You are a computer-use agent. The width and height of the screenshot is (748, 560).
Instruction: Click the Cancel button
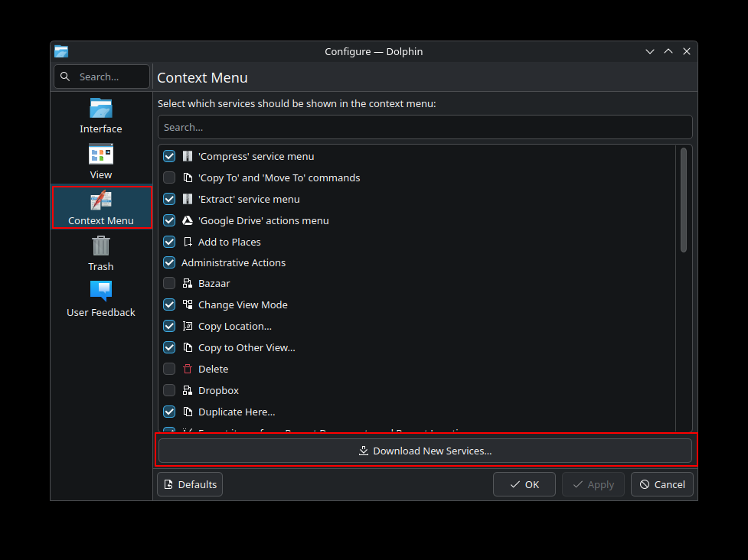pyautogui.click(x=662, y=484)
